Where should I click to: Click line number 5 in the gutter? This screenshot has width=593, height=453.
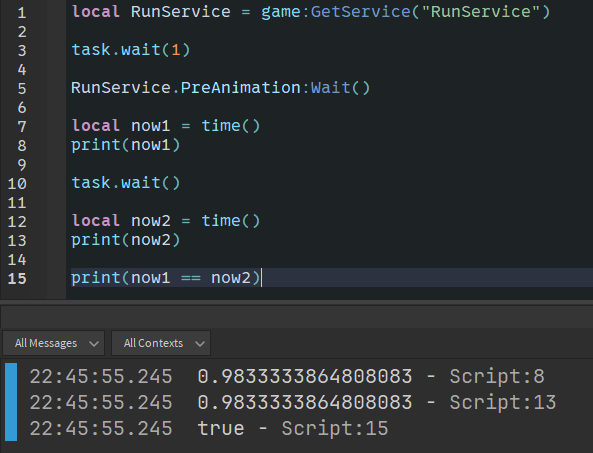pyautogui.click(x=22, y=88)
